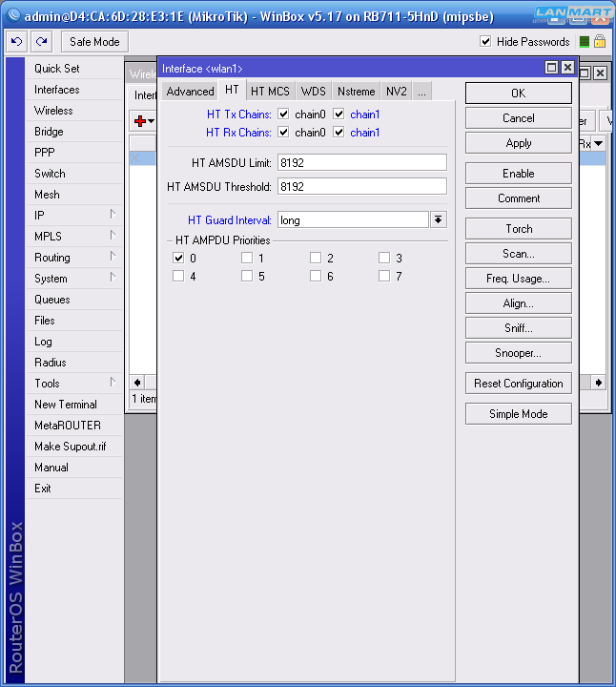Maximize the Interface wlan1 dialog
Image resolution: width=616 pixels, height=687 pixels.
[x=552, y=68]
